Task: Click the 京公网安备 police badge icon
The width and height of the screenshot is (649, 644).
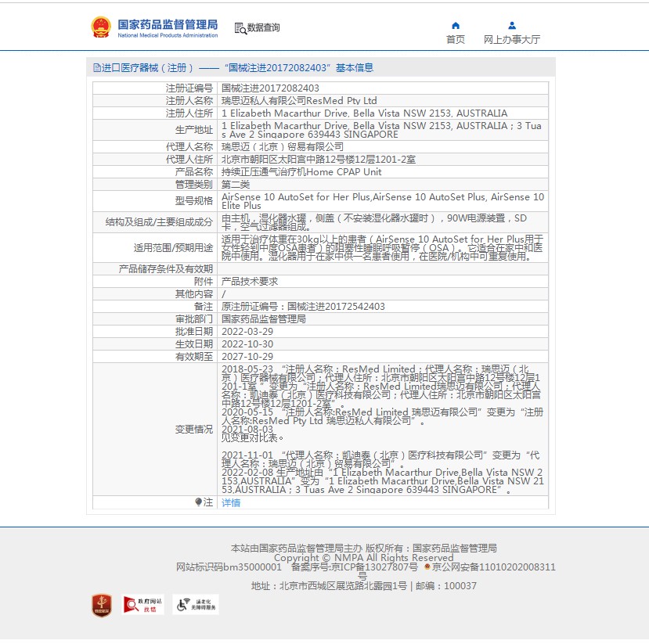Action: 427,567
